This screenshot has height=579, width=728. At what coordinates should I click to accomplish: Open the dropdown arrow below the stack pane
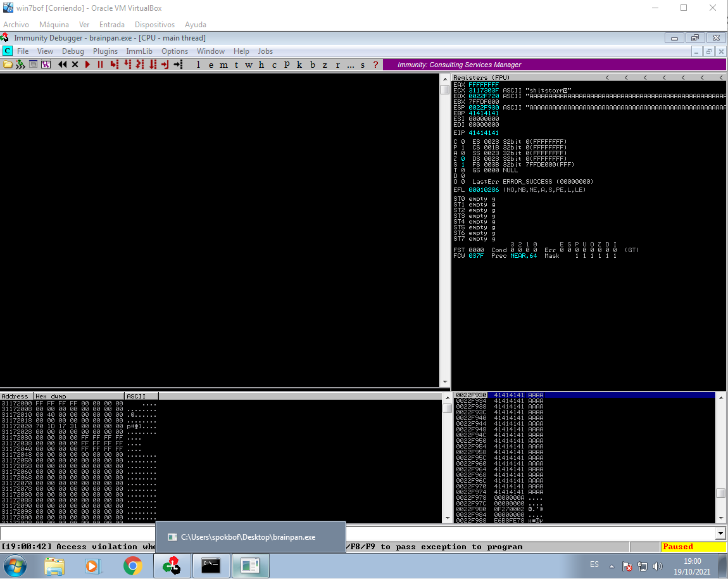(721, 533)
